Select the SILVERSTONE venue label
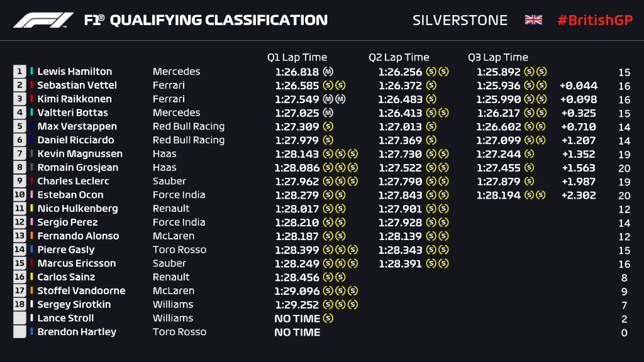The width and height of the screenshot is (644, 362). (x=460, y=20)
